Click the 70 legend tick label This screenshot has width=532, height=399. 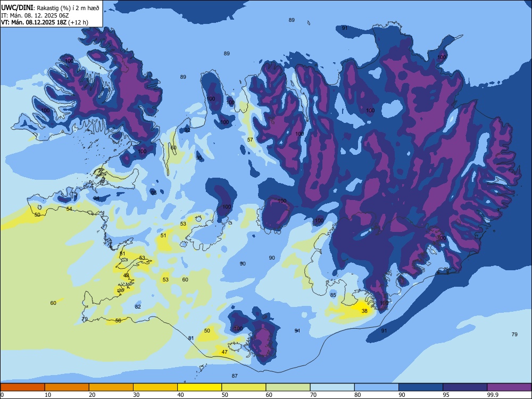click(x=313, y=395)
